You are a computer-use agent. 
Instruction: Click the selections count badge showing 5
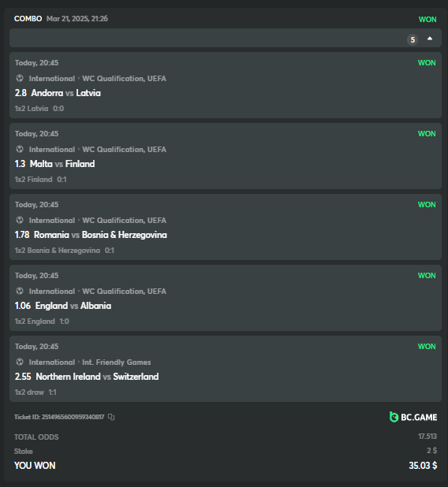point(413,39)
